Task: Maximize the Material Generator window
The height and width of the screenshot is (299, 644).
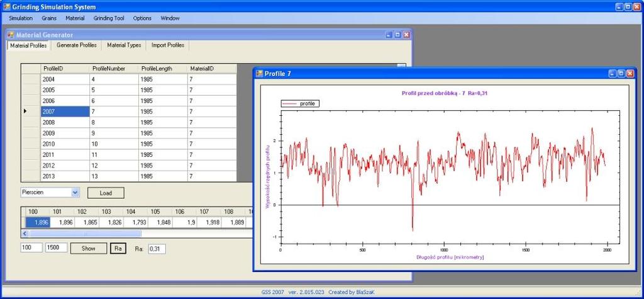Action: click(x=397, y=35)
